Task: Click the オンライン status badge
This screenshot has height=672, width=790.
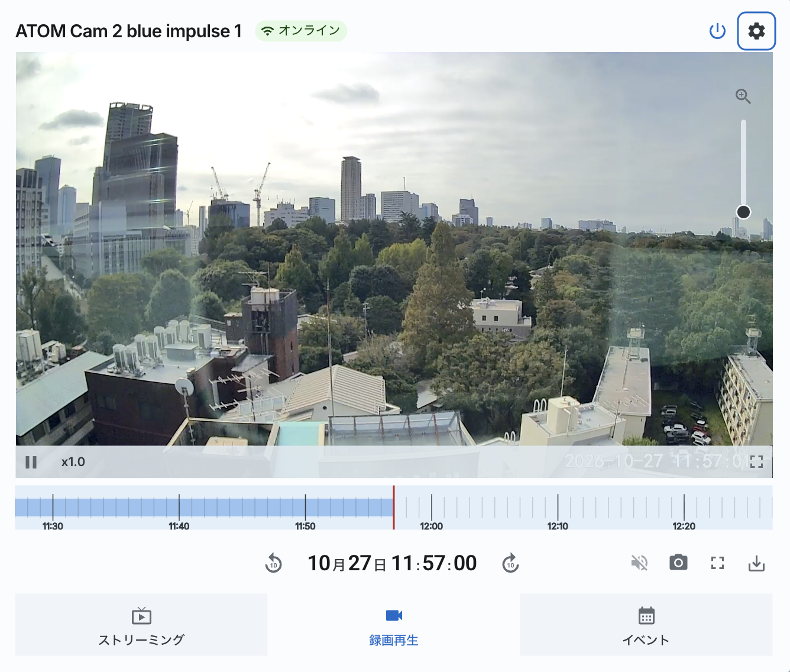Action: pos(301,31)
